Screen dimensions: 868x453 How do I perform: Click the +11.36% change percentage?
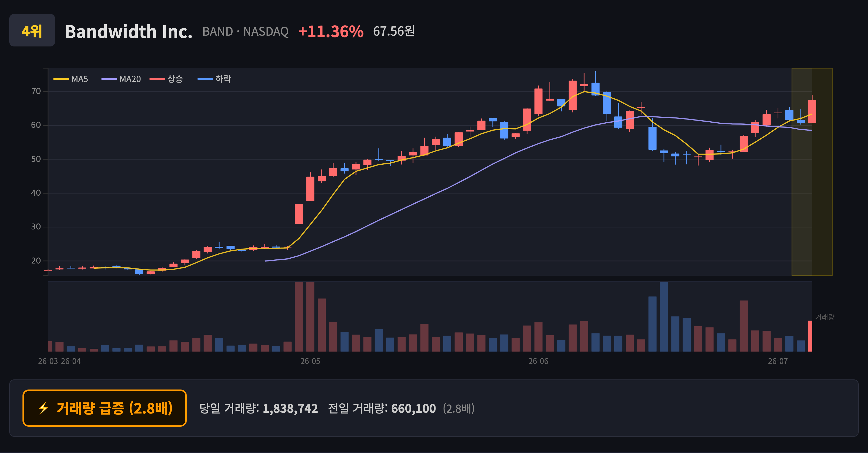coord(331,32)
